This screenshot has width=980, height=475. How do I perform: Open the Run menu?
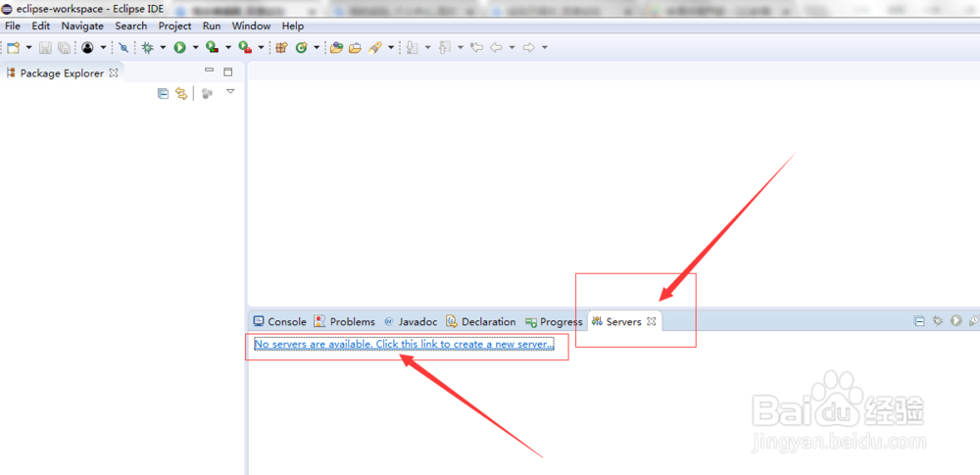tap(212, 25)
